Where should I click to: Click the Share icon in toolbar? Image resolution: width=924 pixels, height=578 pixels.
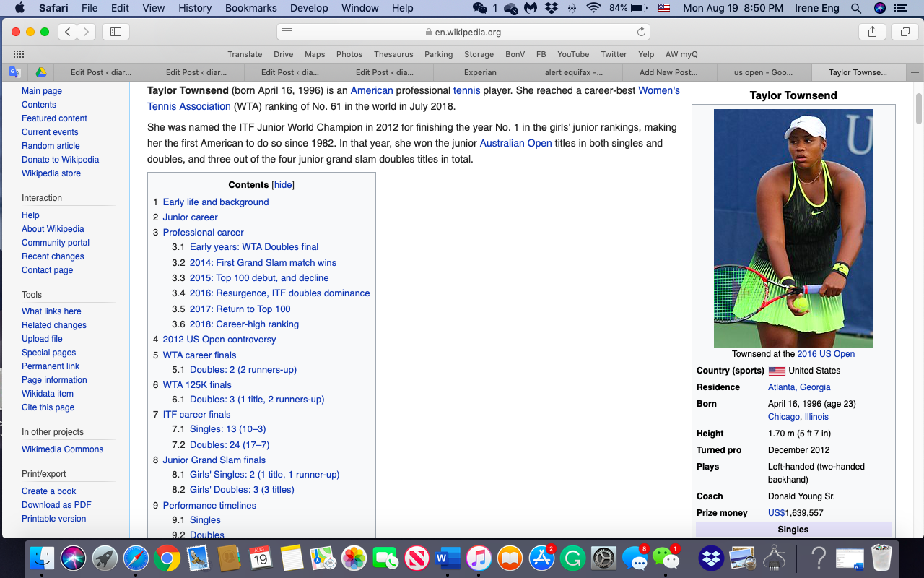coord(872,32)
